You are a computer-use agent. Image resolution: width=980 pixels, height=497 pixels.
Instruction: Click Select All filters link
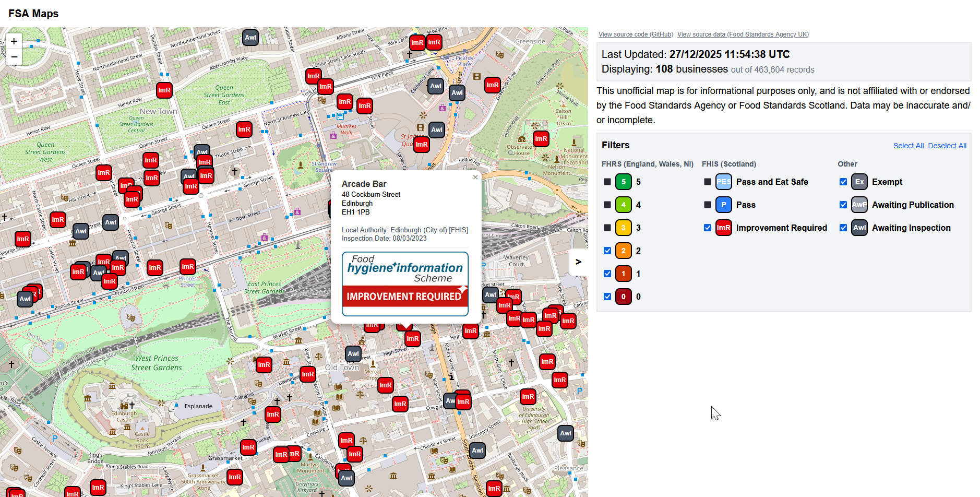[908, 146]
